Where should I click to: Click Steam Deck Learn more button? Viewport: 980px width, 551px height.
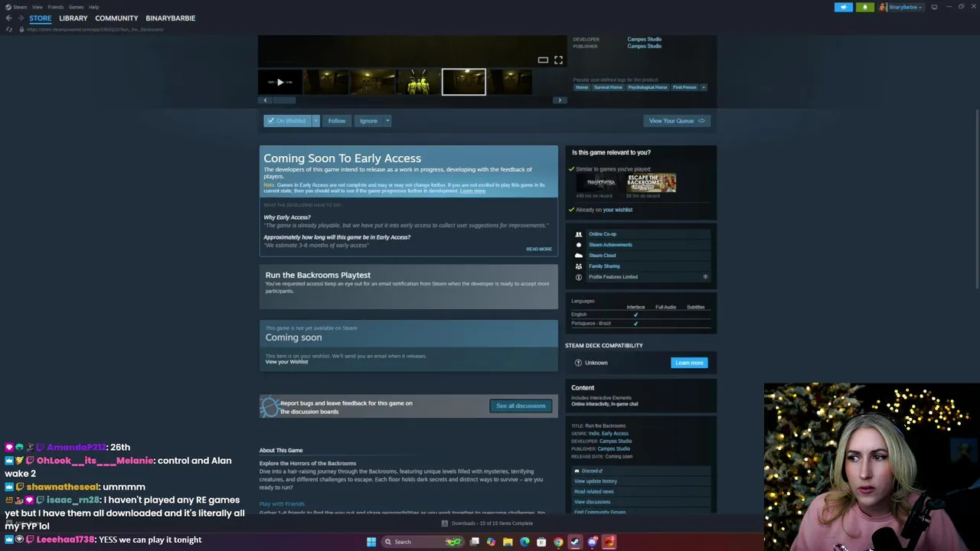tap(689, 363)
